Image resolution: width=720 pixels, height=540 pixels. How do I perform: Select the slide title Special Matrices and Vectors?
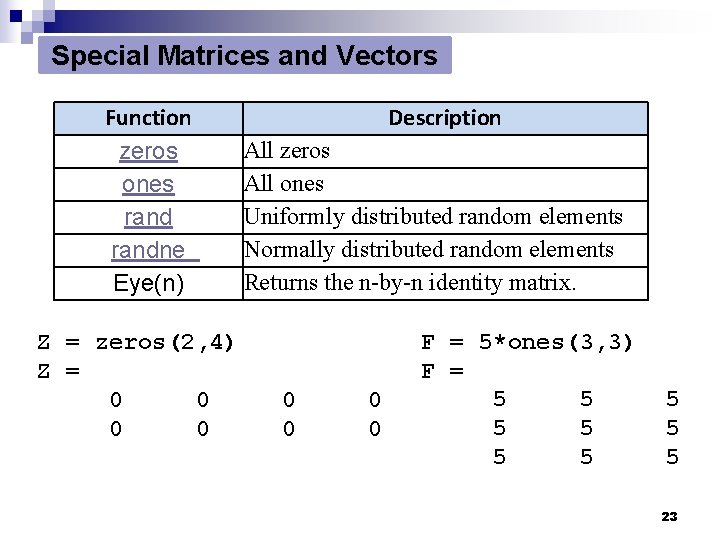244,56
